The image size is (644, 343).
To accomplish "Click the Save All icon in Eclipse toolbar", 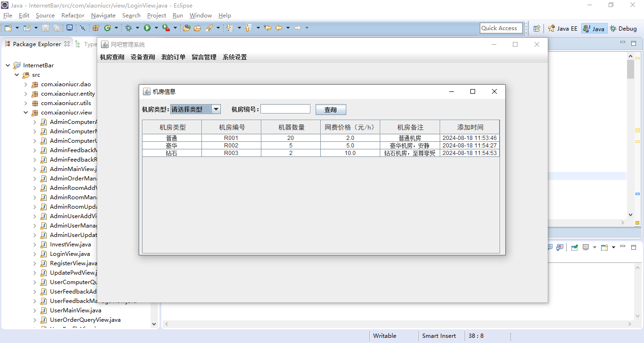I will point(57,28).
